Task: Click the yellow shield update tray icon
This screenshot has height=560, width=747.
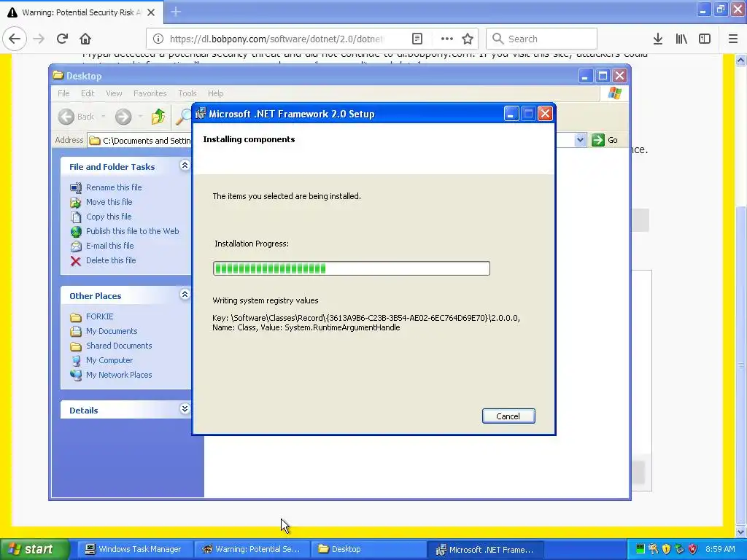Action: pyautogui.click(x=667, y=549)
